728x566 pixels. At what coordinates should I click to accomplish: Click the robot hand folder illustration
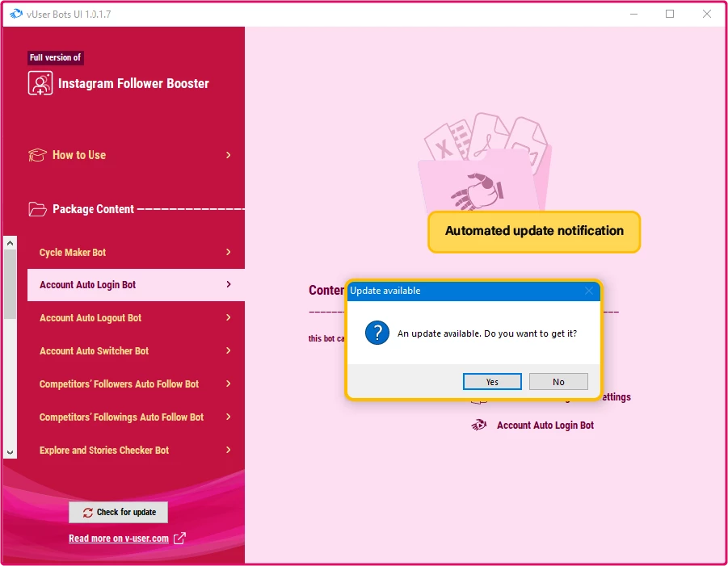click(486, 162)
